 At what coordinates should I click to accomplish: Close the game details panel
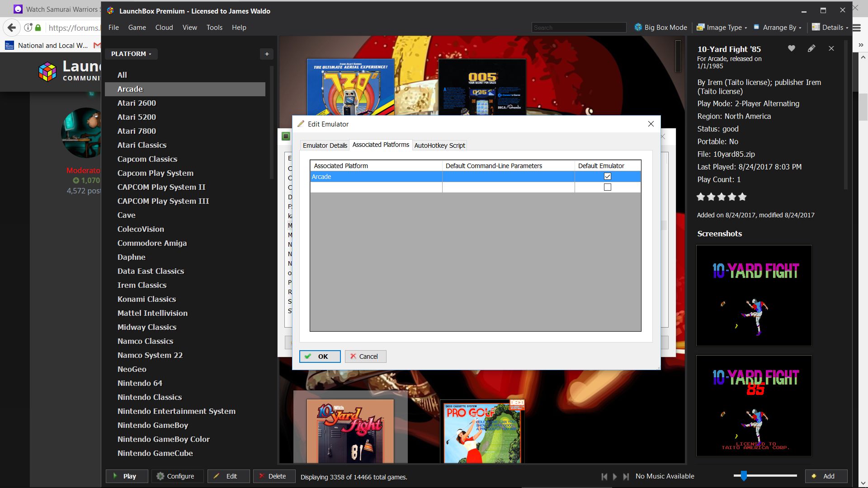click(x=831, y=48)
